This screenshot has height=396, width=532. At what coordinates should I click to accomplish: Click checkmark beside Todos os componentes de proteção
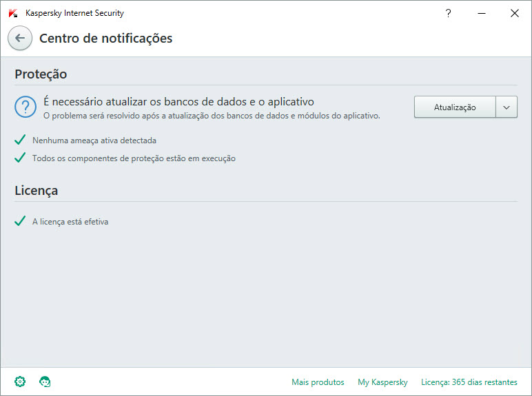pos(20,158)
